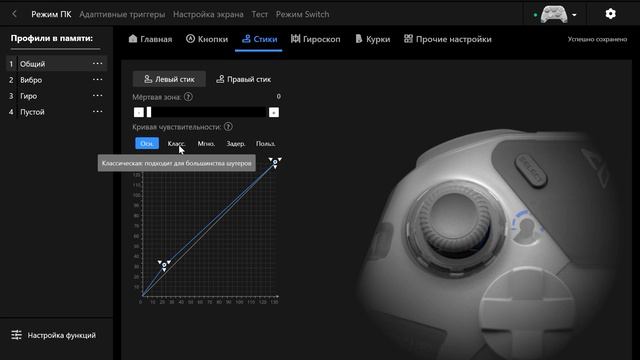Open the Главная tab

150,39
